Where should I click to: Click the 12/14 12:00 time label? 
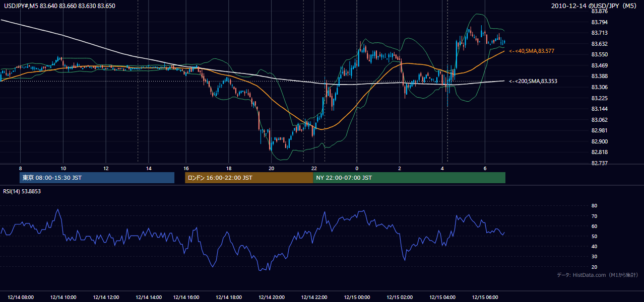pos(106,297)
